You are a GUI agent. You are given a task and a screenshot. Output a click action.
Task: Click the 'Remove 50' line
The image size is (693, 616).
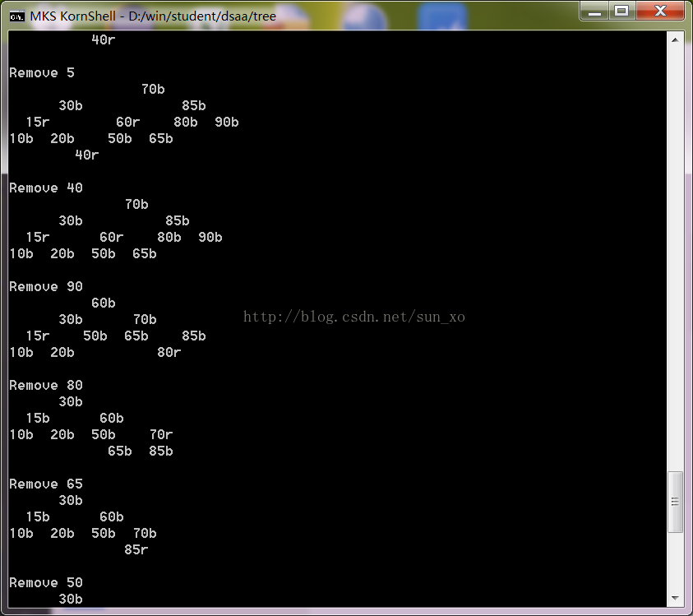[46, 582]
